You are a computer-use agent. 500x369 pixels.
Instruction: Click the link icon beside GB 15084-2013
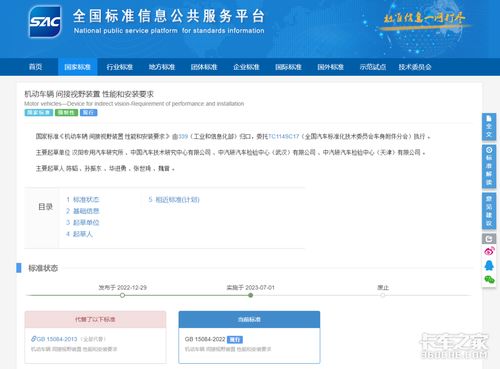coord(33,339)
